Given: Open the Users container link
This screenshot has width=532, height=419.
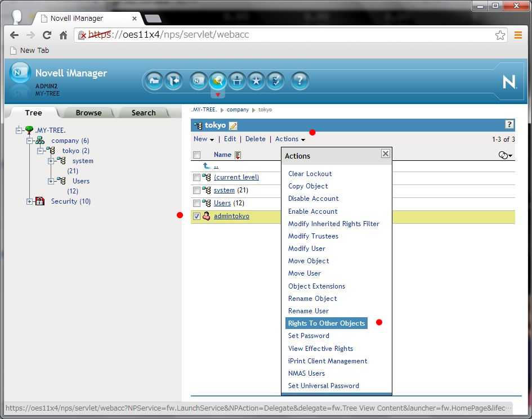Looking at the screenshot, I should (x=222, y=203).
